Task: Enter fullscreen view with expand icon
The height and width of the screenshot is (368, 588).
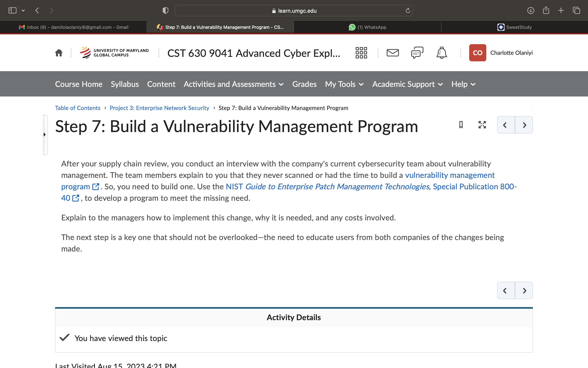Action: pos(482,125)
